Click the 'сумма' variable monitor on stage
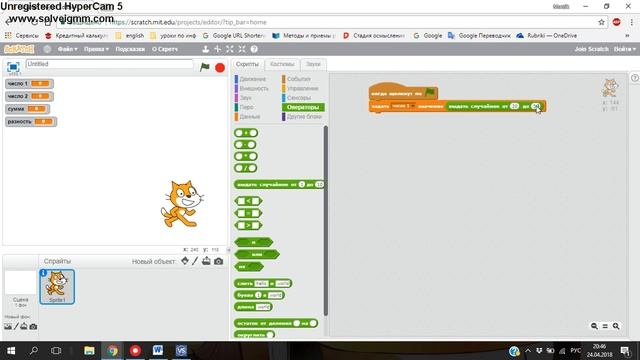Screen dimensions: 640x360 (x=27, y=109)
